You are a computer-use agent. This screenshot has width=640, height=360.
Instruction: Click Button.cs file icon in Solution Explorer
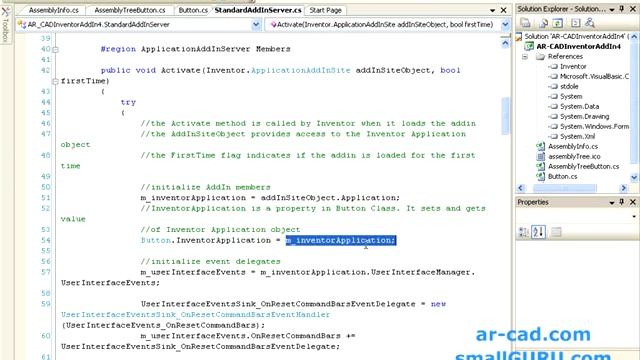(x=541, y=176)
